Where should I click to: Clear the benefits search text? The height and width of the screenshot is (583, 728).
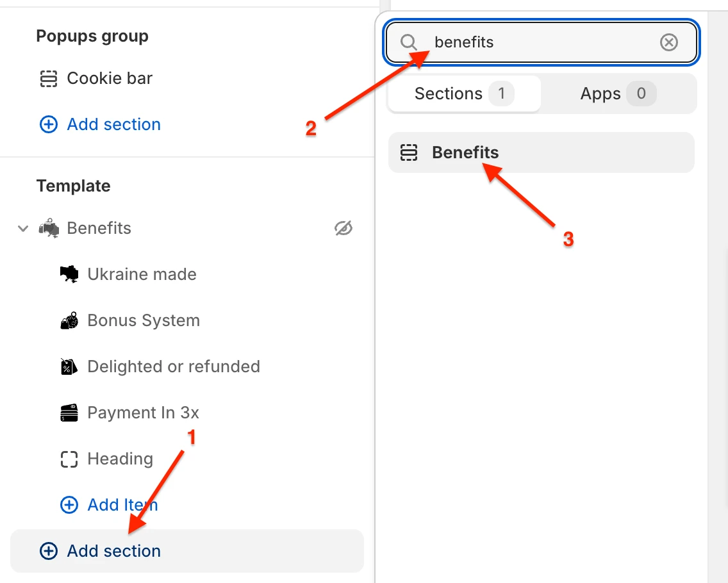click(x=668, y=42)
